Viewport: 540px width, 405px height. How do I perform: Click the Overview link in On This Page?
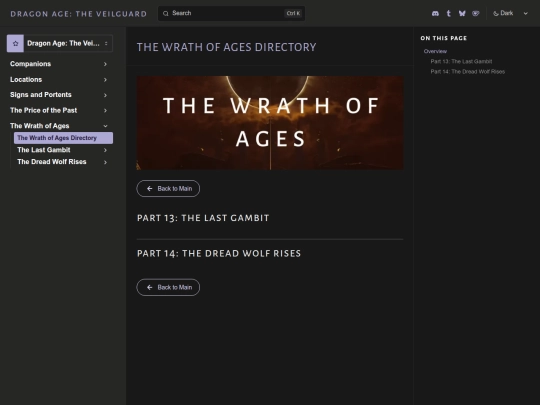(x=435, y=51)
